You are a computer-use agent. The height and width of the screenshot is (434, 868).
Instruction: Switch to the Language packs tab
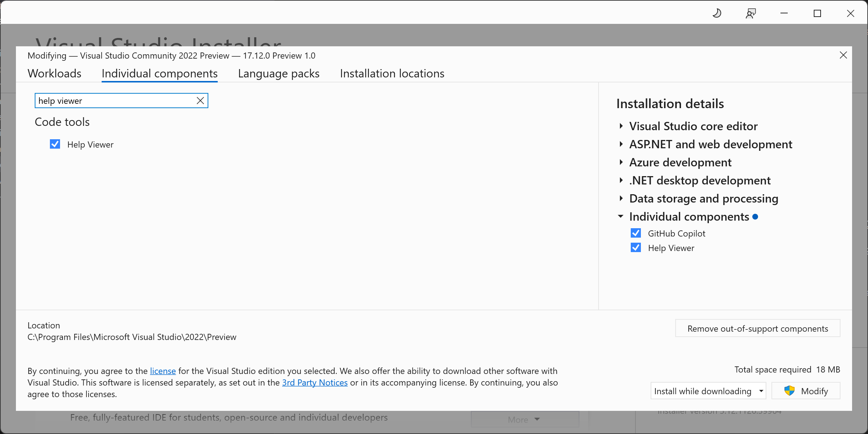click(x=278, y=73)
